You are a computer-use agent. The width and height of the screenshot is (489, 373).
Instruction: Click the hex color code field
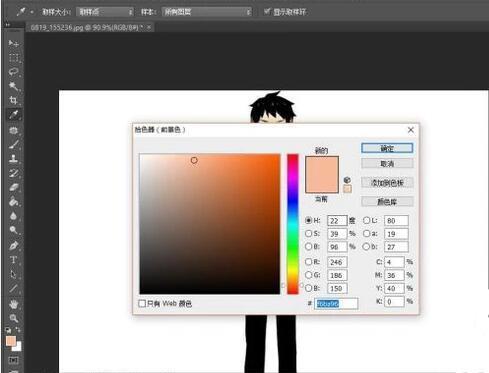click(336, 303)
